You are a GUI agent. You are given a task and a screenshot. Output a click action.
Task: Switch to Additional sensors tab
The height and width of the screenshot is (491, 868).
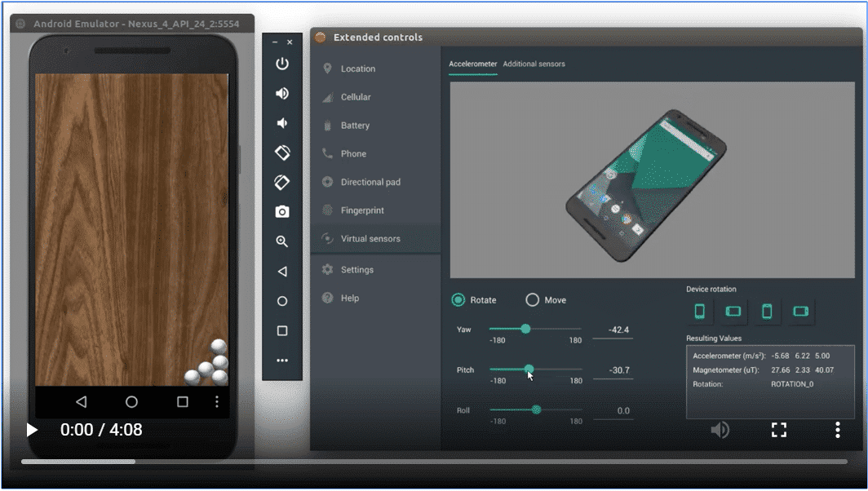tap(534, 64)
